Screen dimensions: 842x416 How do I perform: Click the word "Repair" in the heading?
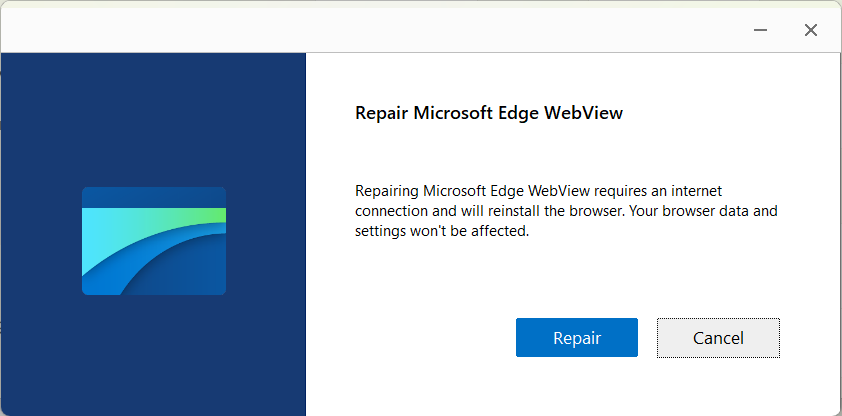[383, 113]
